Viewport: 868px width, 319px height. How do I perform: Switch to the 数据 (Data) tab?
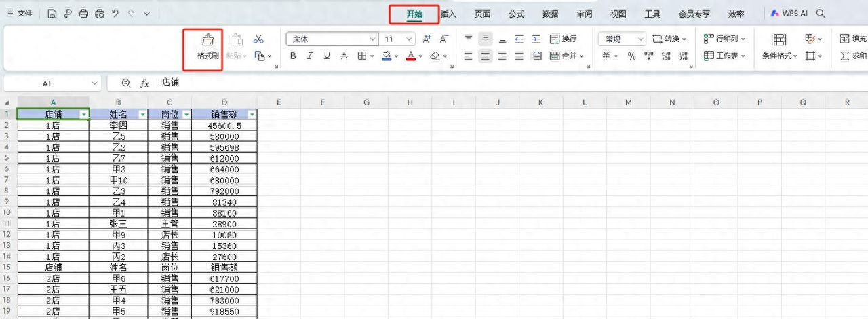[x=551, y=14]
